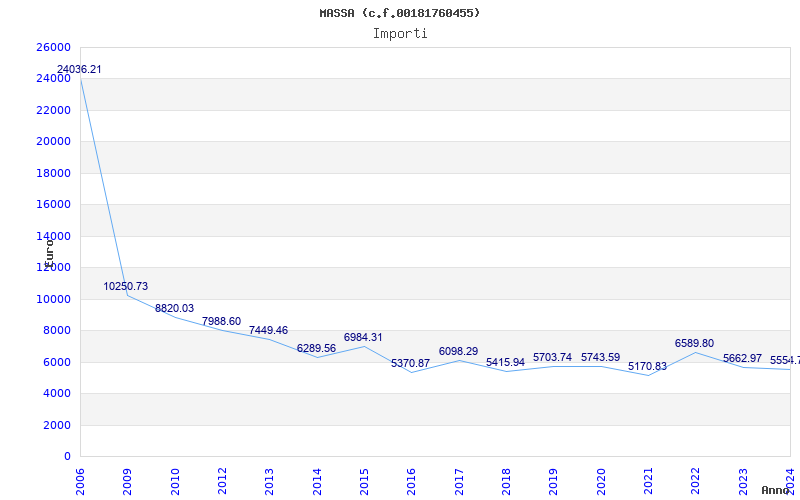Select the 5370.87 data label
The height and width of the screenshot is (500, 800).
point(411,363)
